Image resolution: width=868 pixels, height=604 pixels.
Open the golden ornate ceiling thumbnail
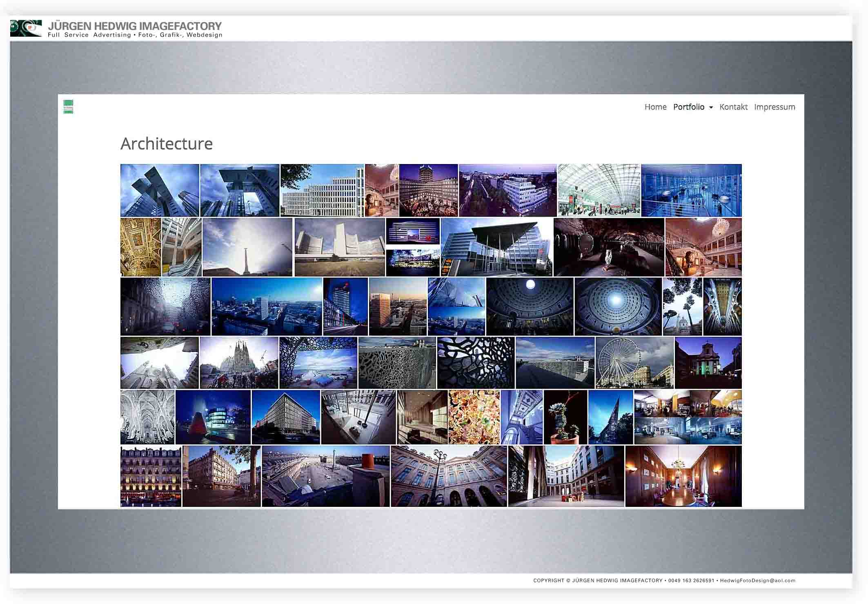[140, 247]
